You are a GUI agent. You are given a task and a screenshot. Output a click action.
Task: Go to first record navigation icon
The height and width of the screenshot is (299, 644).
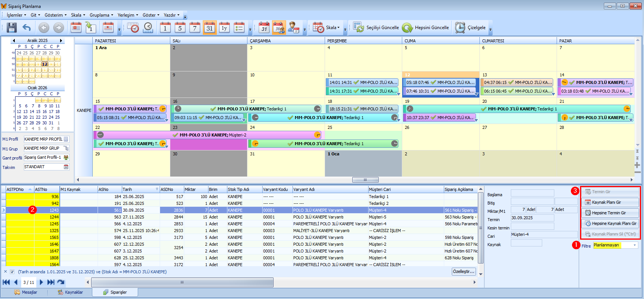click(x=6, y=282)
